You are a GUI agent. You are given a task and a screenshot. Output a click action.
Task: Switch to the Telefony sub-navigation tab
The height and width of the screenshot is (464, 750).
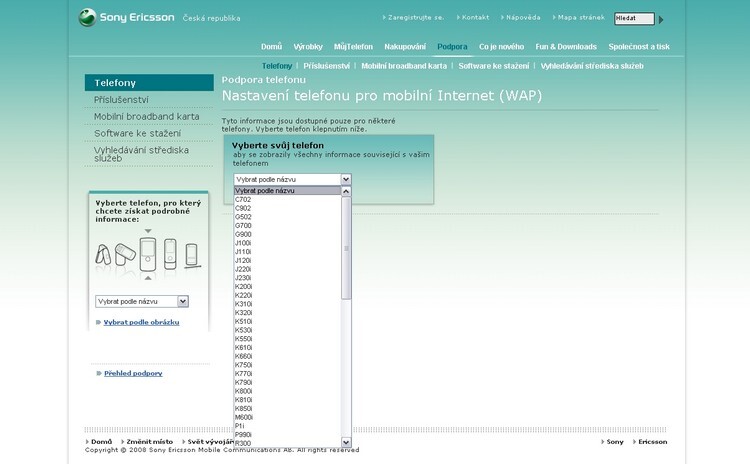pos(276,66)
